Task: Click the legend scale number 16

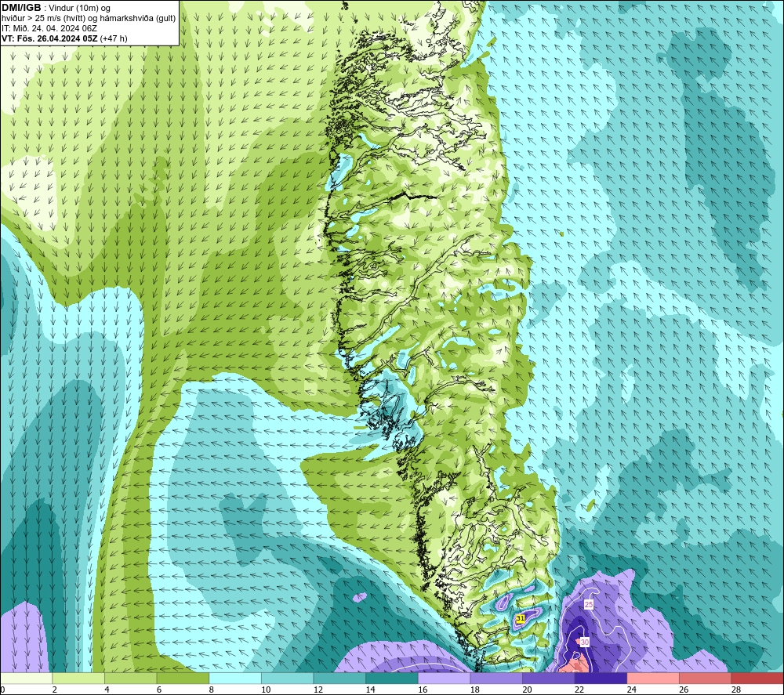Action: coord(423,690)
